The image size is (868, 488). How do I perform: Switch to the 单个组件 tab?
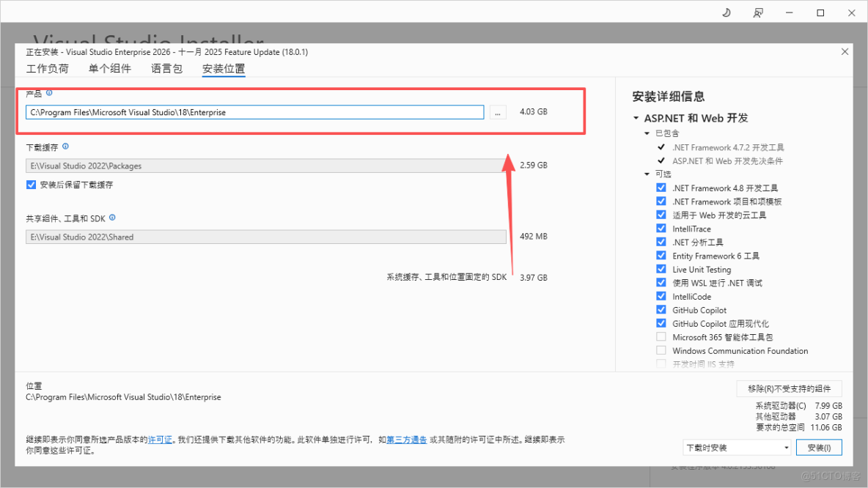(110, 68)
